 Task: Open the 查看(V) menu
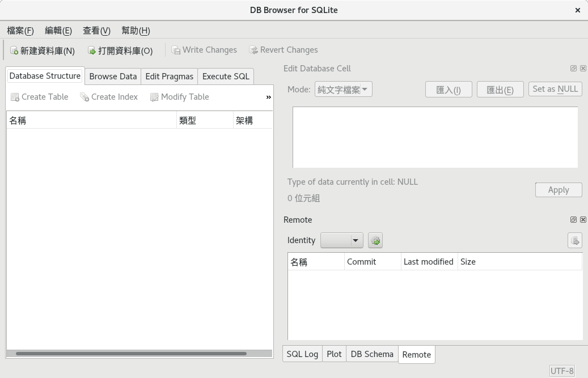(x=96, y=31)
